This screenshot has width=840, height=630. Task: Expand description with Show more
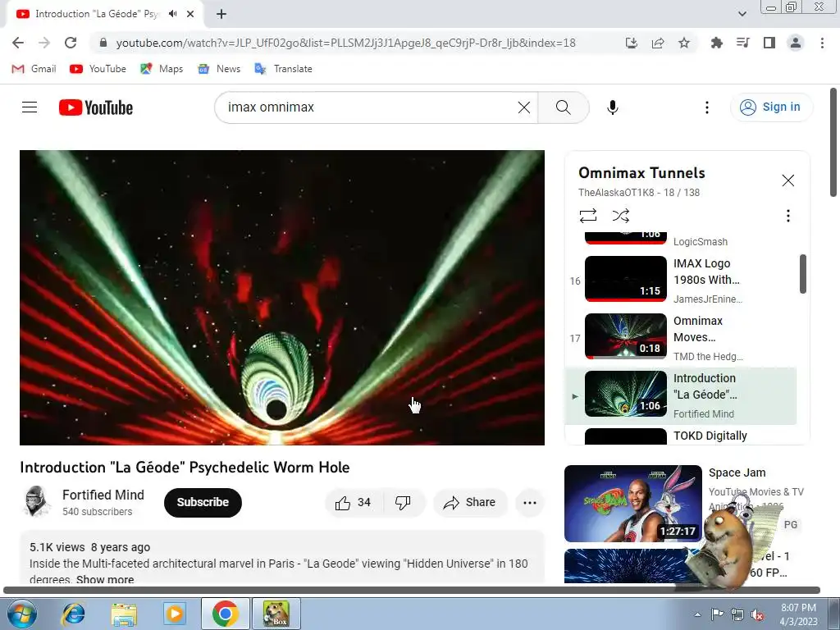[105, 579]
